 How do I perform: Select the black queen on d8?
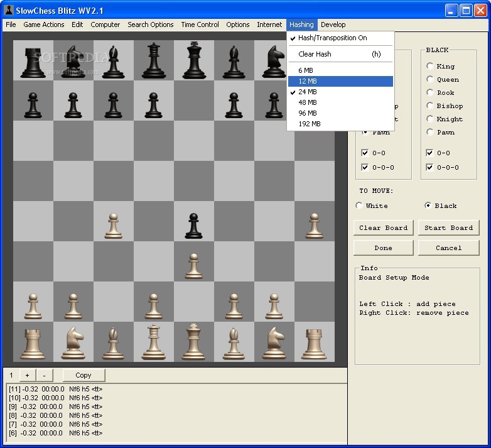153,60
